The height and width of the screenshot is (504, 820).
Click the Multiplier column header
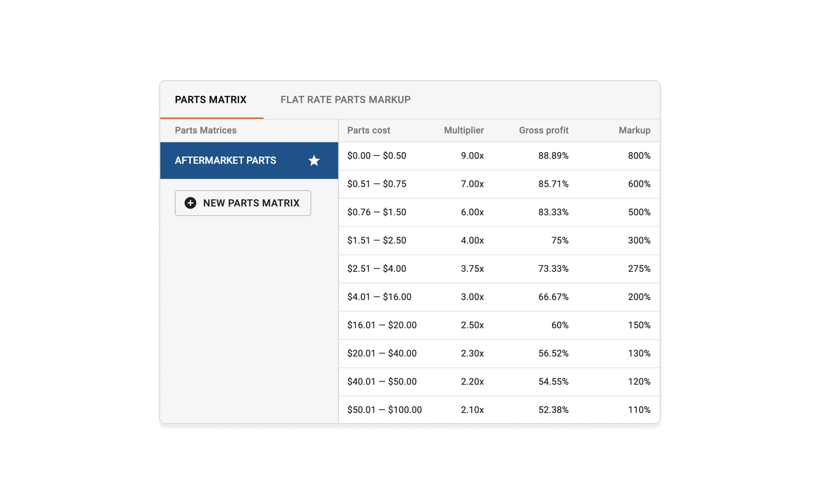tap(463, 130)
